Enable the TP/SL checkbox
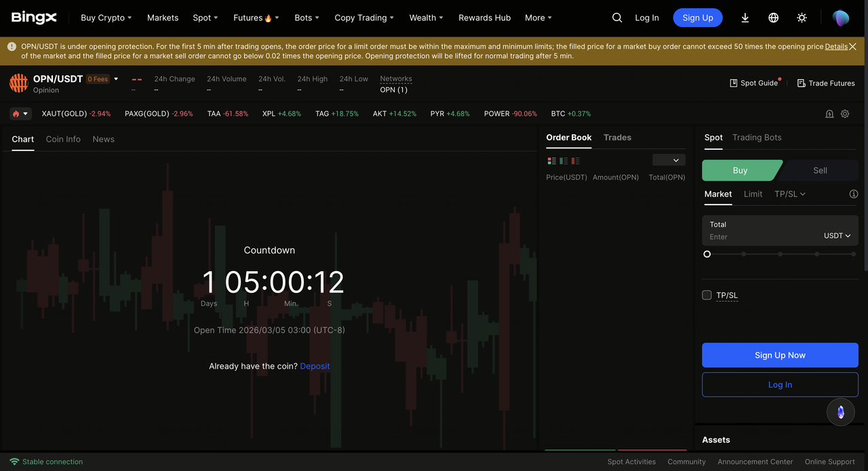 (707, 295)
